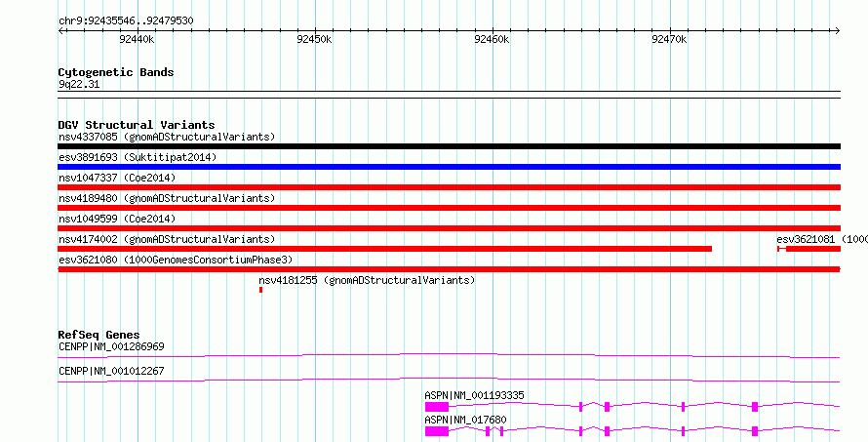Select the red nsv1049599 variant bar

click(x=449, y=228)
